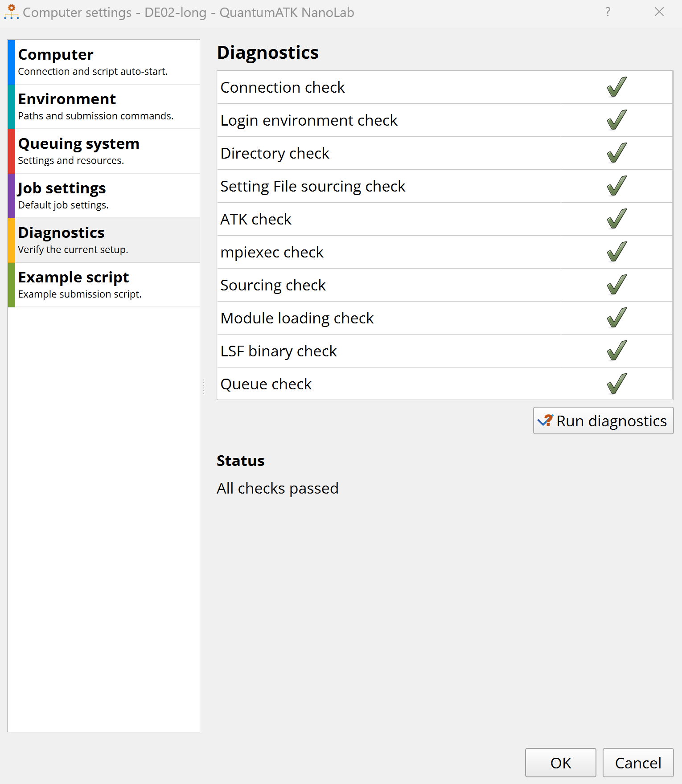This screenshot has width=682, height=784.
Task: Click the Directory check green checkmark
Action: point(617,153)
